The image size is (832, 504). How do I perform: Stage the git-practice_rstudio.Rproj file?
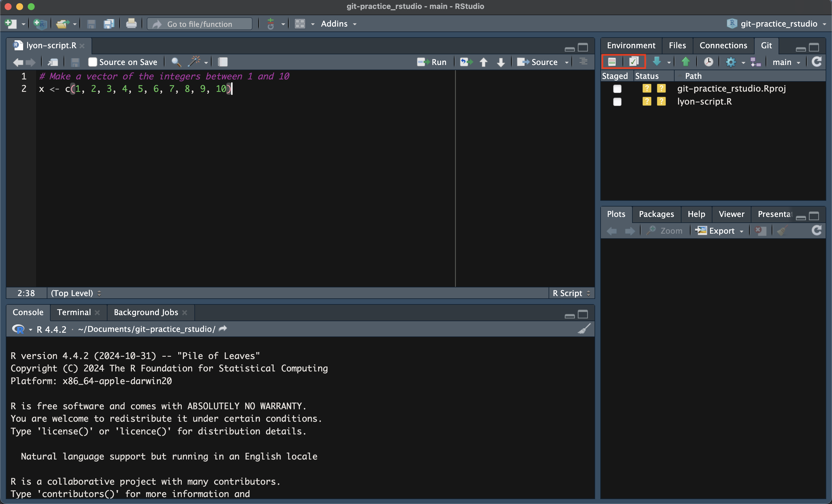coord(617,88)
